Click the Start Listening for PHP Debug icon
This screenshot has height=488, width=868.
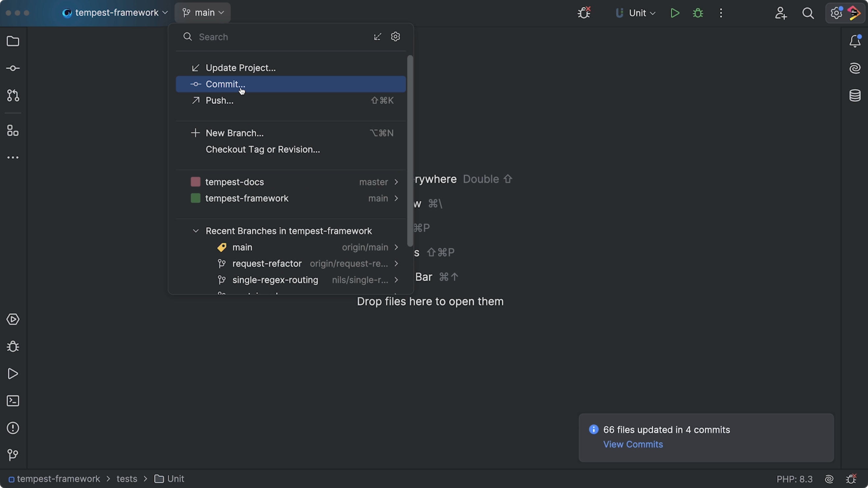pyautogui.click(x=584, y=13)
